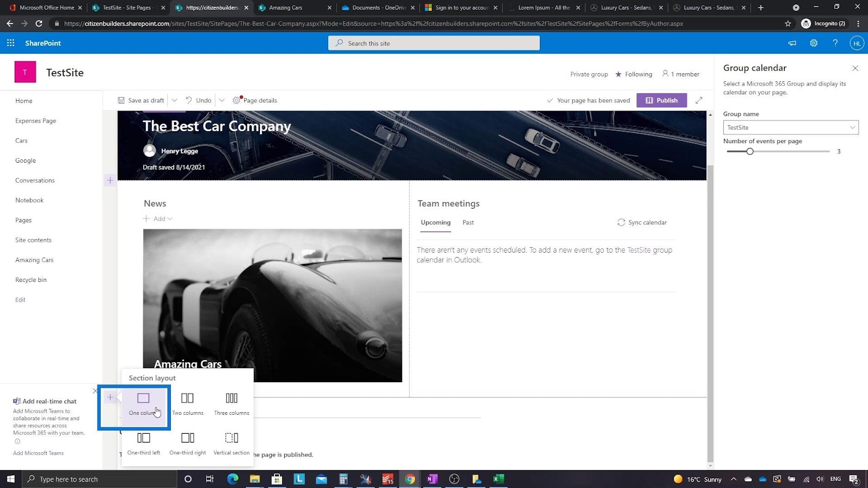Click Sync calendar
868x488 pixels.
[642, 222]
